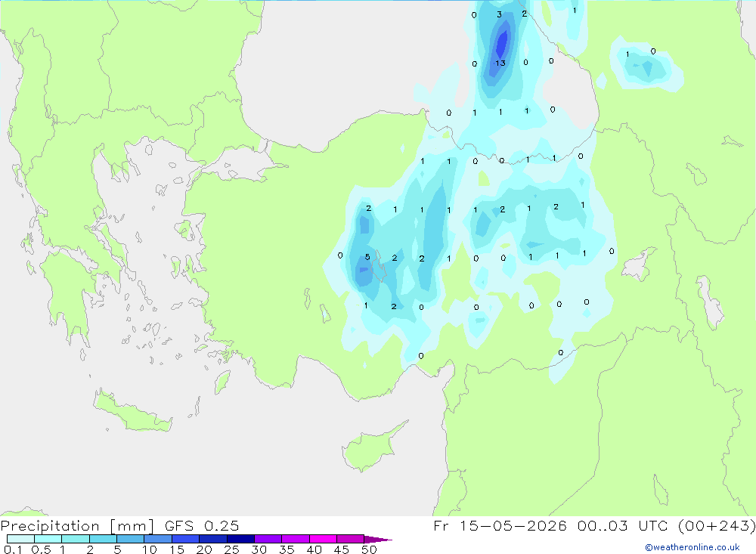Click the legend swatch between 25 and 30
The image size is (756, 554).
[x=240, y=539]
